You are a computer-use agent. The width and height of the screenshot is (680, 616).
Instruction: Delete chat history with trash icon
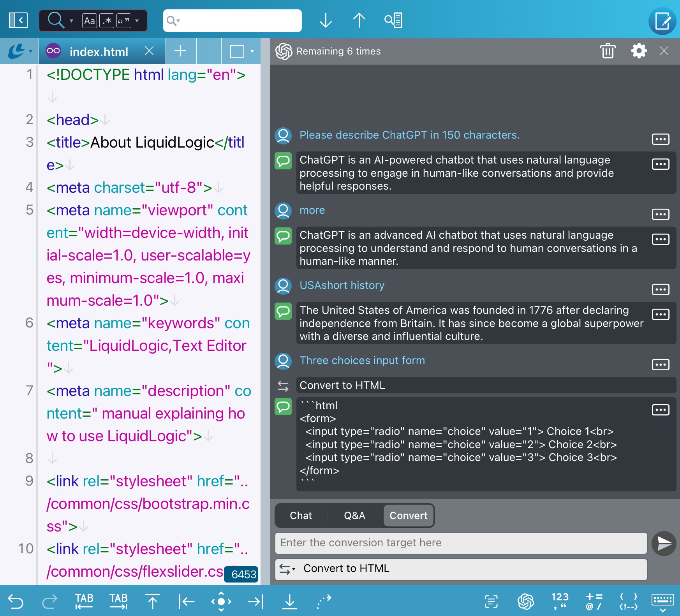608,51
